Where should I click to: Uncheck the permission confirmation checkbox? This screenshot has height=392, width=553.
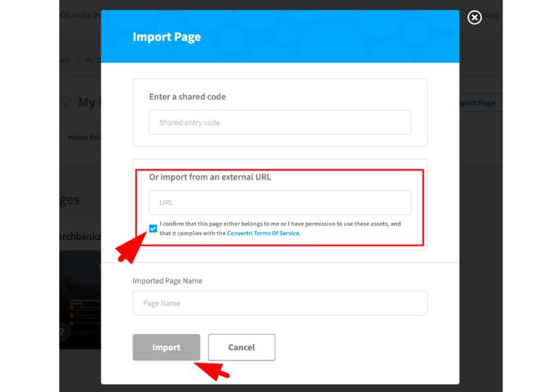152,229
